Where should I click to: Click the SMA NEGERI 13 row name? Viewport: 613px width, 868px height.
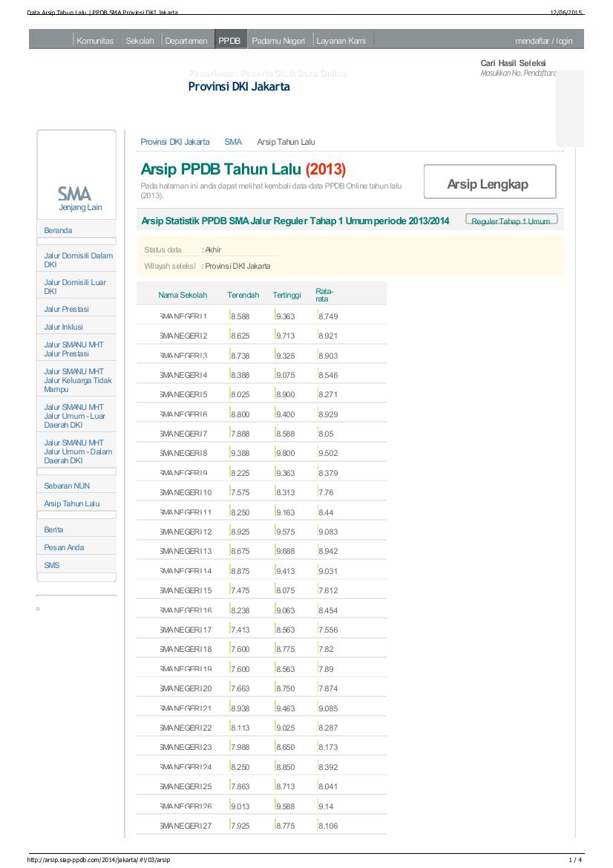pos(186,551)
